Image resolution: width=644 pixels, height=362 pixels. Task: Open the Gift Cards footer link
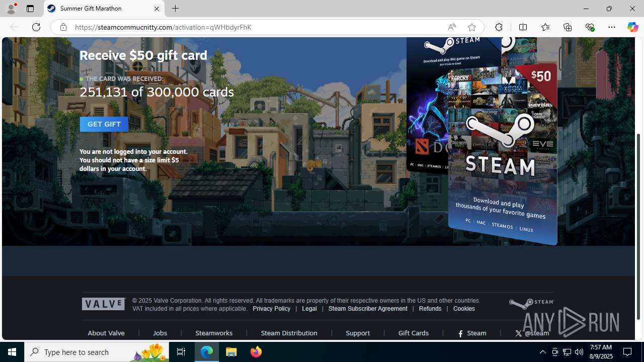click(x=414, y=333)
